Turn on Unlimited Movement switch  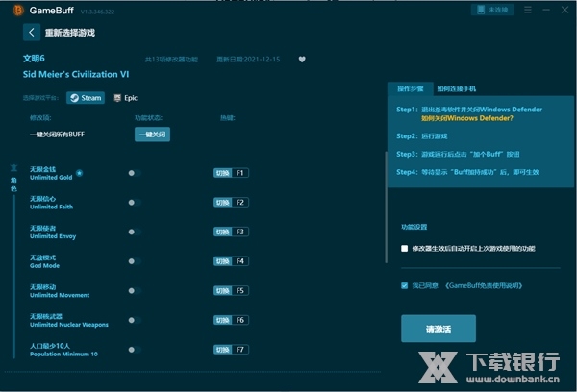(134, 291)
